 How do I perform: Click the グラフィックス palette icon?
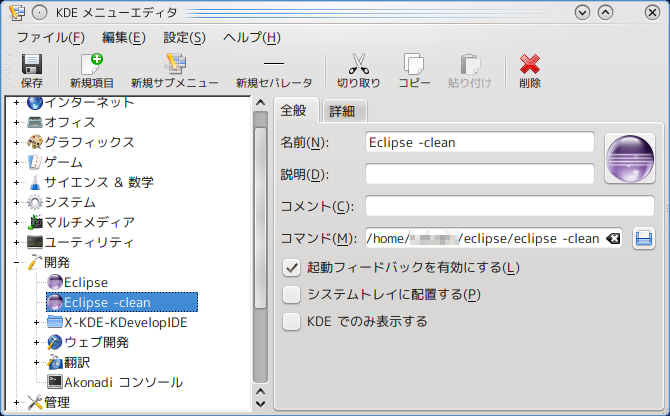pyautogui.click(x=35, y=142)
